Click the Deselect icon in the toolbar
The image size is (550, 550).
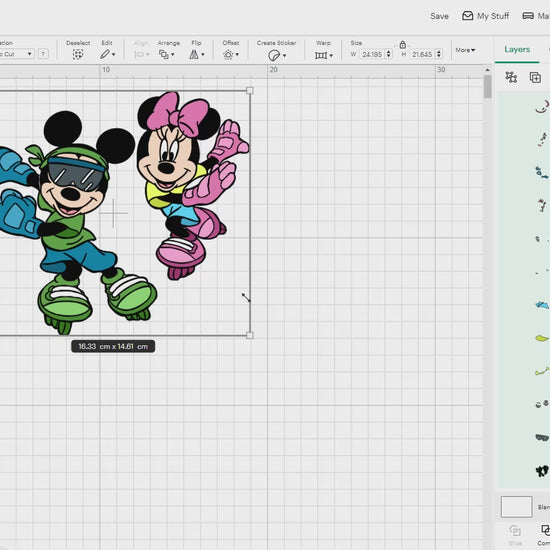(x=78, y=54)
